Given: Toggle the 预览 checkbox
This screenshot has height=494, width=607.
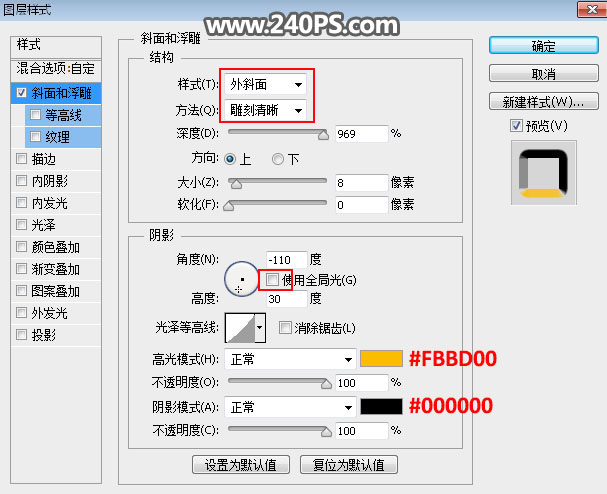Looking at the screenshot, I should click(x=516, y=126).
